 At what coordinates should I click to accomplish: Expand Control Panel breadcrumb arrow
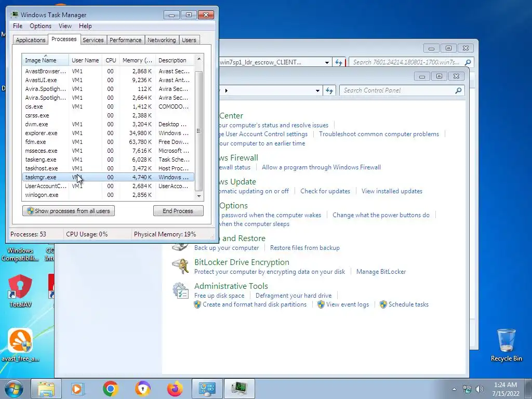point(227,90)
